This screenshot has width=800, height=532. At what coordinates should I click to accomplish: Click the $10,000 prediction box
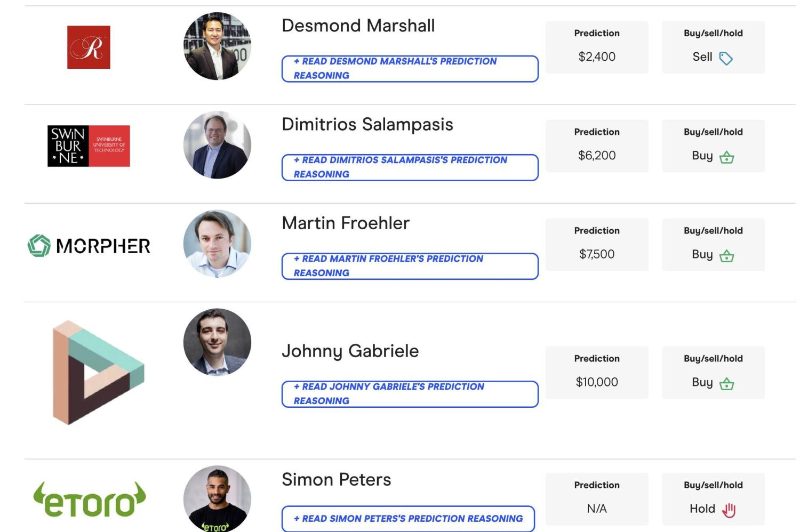point(597,373)
